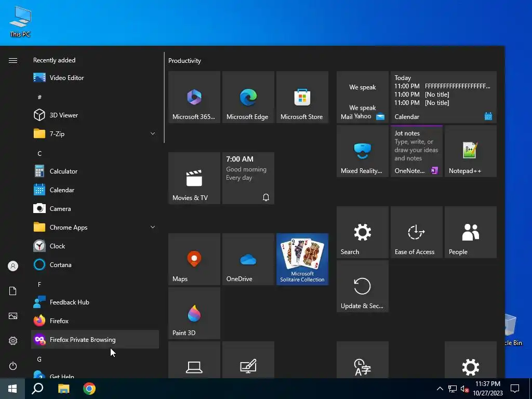Open the OneDrive tile
This screenshot has height=399, width=532.
(x=248, y=259)
